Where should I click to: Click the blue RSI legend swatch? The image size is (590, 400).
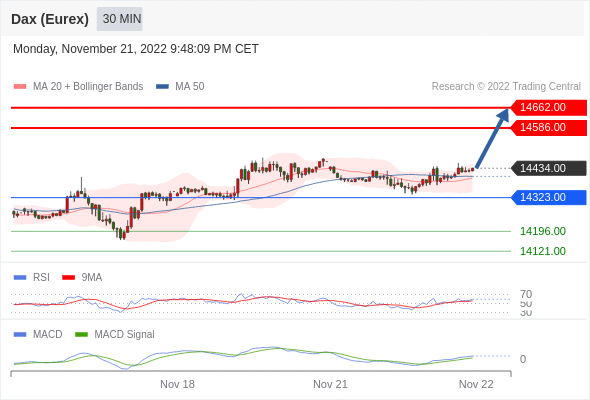pyautogui.click(x=20, y=278)
